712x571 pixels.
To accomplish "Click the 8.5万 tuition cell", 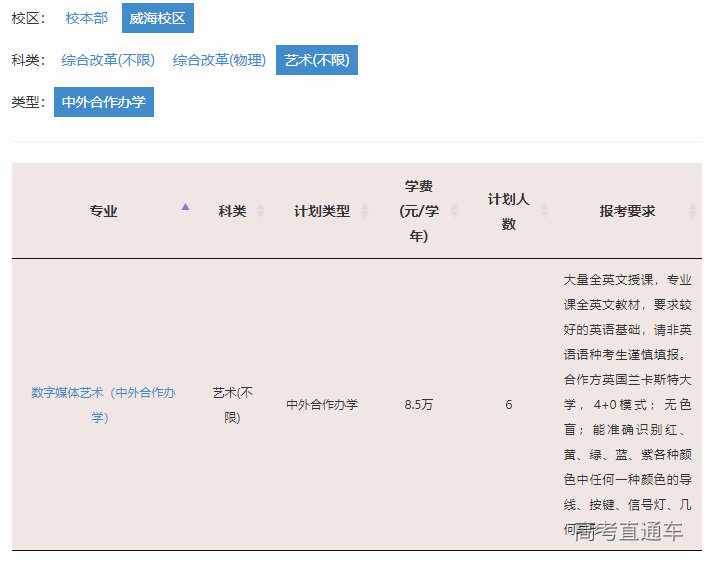I will pyautogui.click(x=419, y=404).
